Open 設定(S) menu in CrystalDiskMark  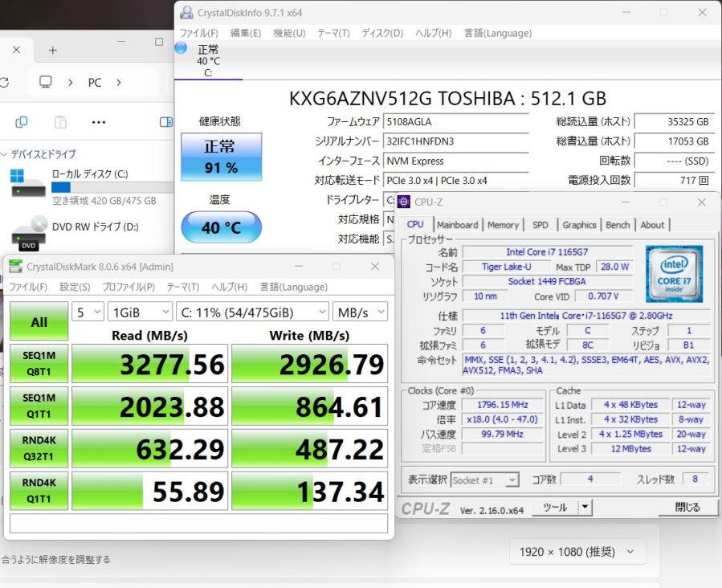point(75,287)
